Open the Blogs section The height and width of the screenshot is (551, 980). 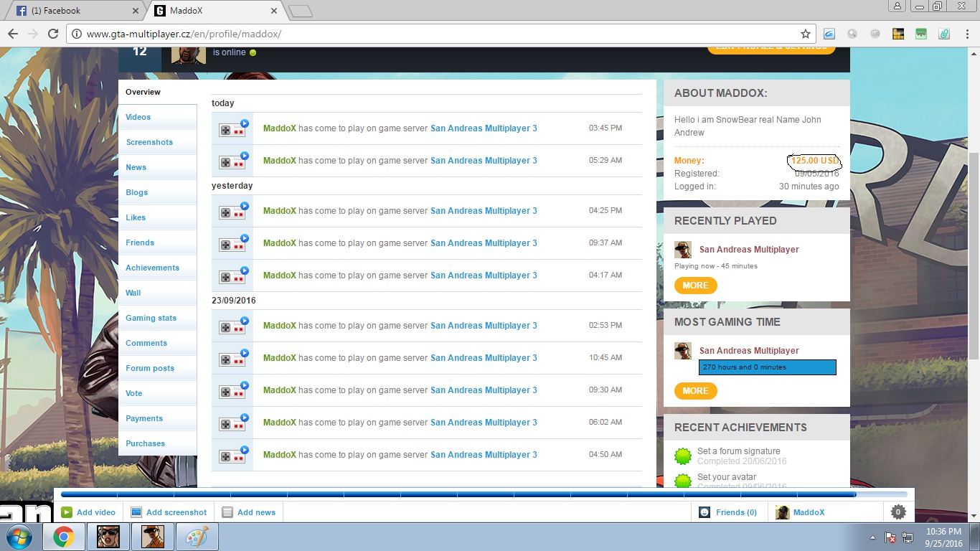pyautogui.click(x=157, y=192)
